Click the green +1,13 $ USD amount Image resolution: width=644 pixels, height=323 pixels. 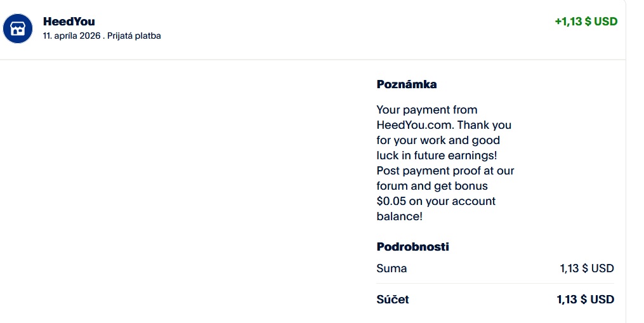pyautogui.click(x=586, y=22)
